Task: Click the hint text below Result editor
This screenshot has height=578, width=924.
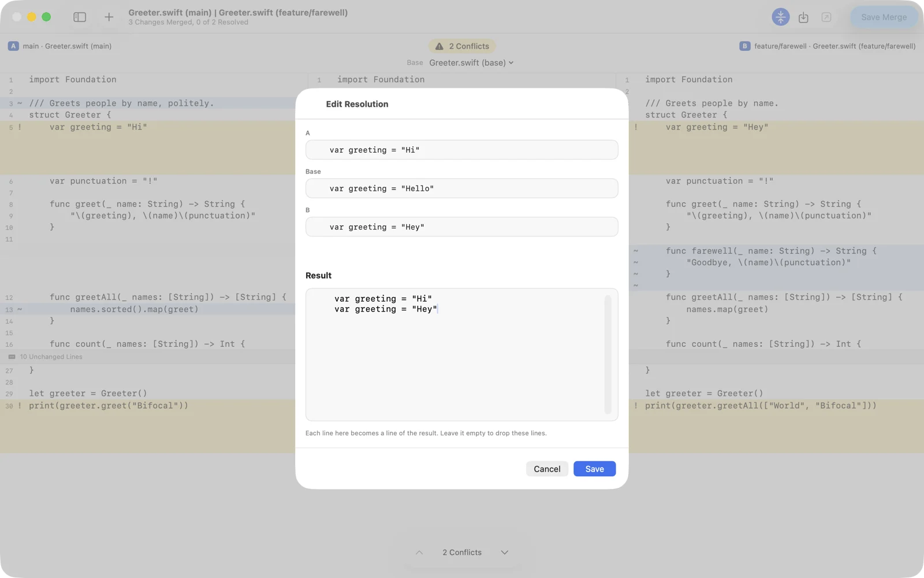Action: (426, 433)
